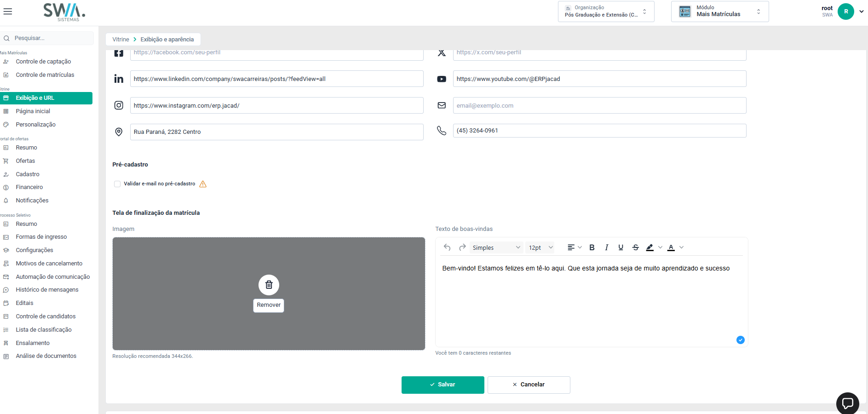Toggle underline formatting
The height and width of the screenshot is (414, 868).
621,247
